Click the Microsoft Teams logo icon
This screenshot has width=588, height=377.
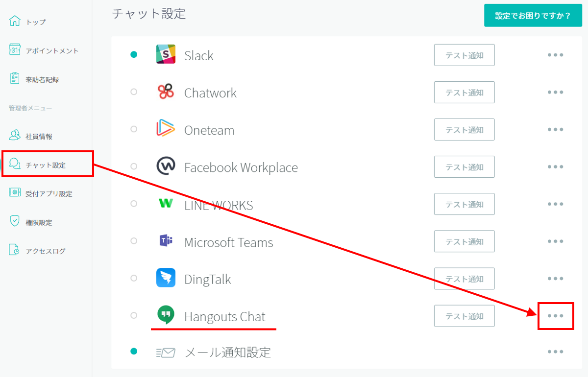166,241
